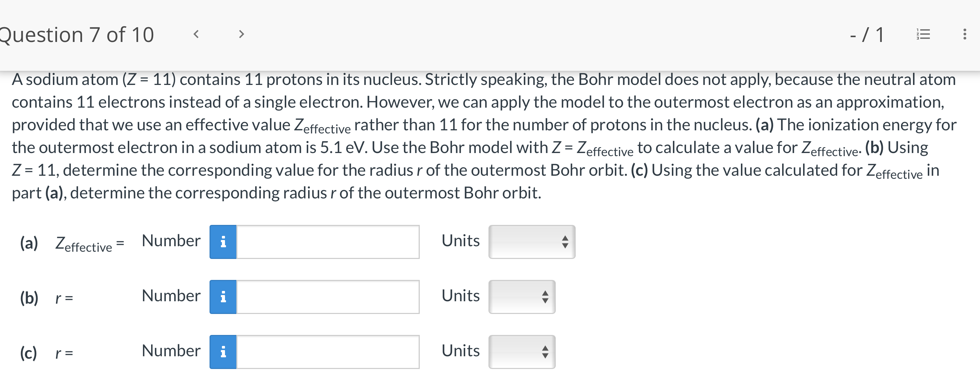980x391 pixels.
Task: Click the Question 7 of 10 heading
Action: 76,34
